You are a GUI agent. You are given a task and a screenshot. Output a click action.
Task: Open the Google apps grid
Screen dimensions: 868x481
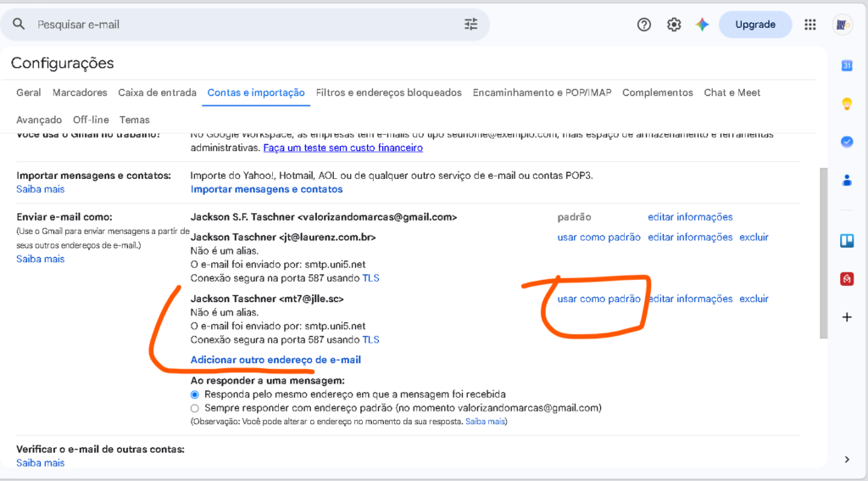coord(810,25)
